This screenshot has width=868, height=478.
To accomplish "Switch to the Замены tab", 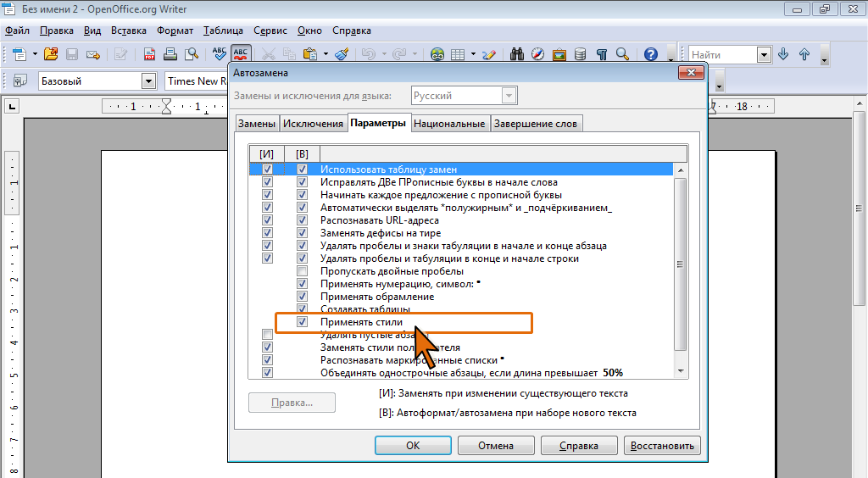I will click(x=257, y=124).
